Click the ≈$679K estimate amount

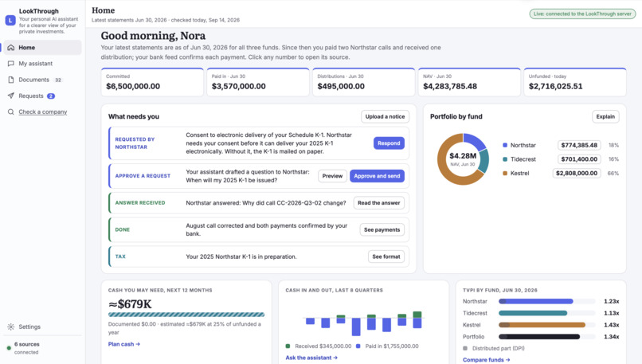pyautogui.click(x=130, y=304)
